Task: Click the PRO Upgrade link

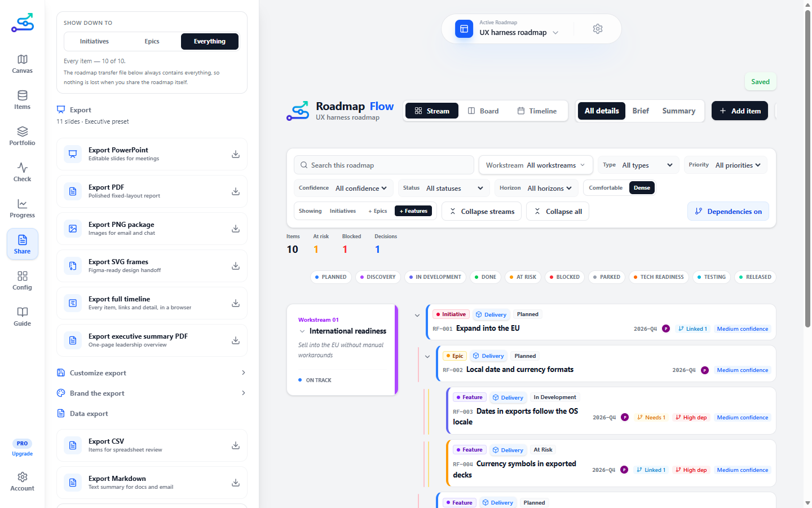Action: 22,448
